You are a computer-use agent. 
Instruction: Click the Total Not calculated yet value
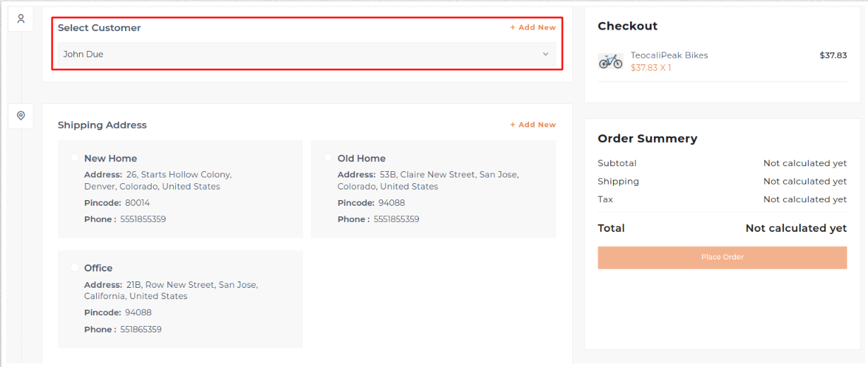point(795,228)
